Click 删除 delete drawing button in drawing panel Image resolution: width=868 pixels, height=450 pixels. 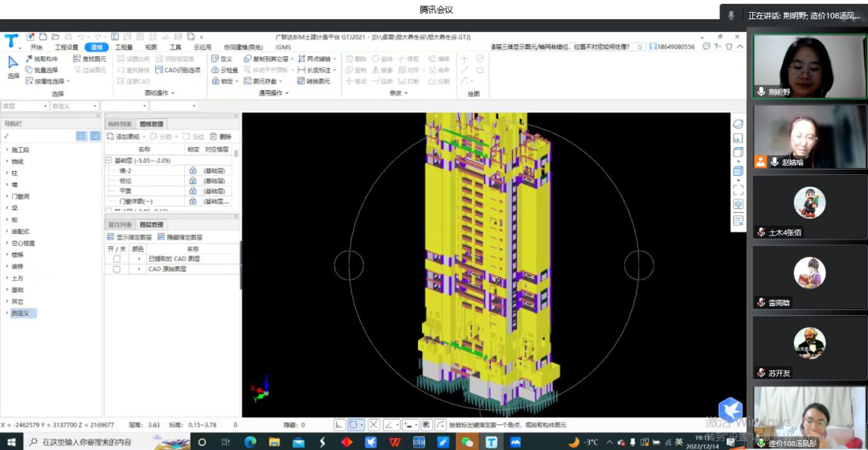[220, 136]
